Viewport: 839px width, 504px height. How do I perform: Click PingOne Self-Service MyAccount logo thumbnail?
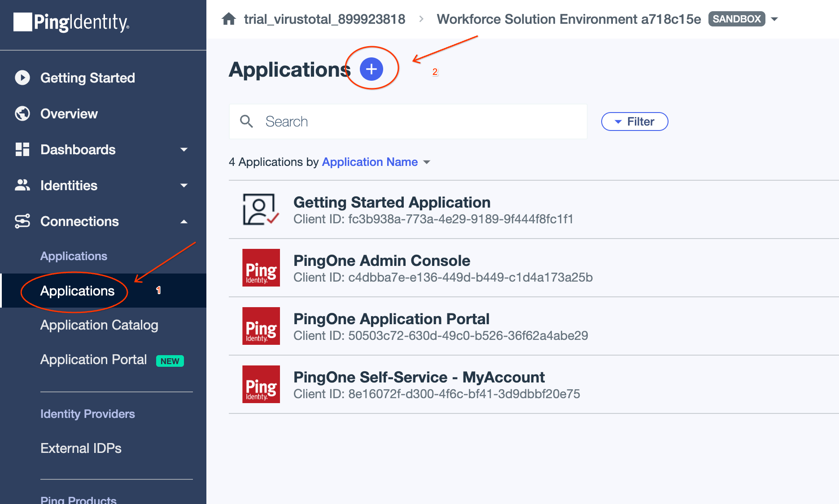tap(261, 384)
